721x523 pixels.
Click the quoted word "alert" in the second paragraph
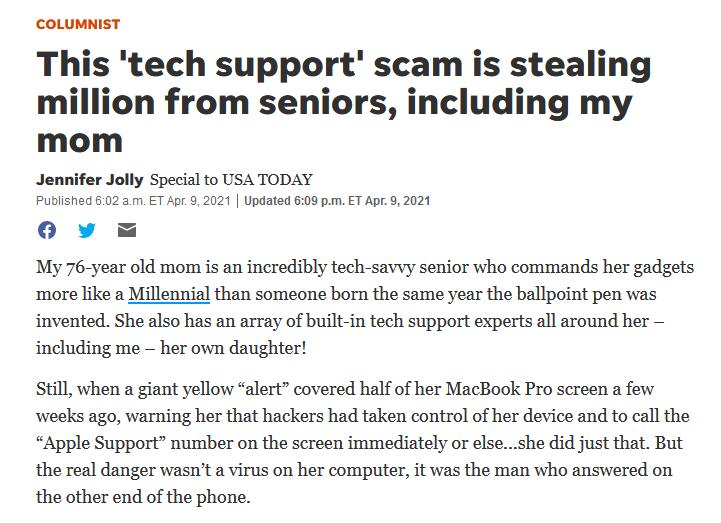263,389
